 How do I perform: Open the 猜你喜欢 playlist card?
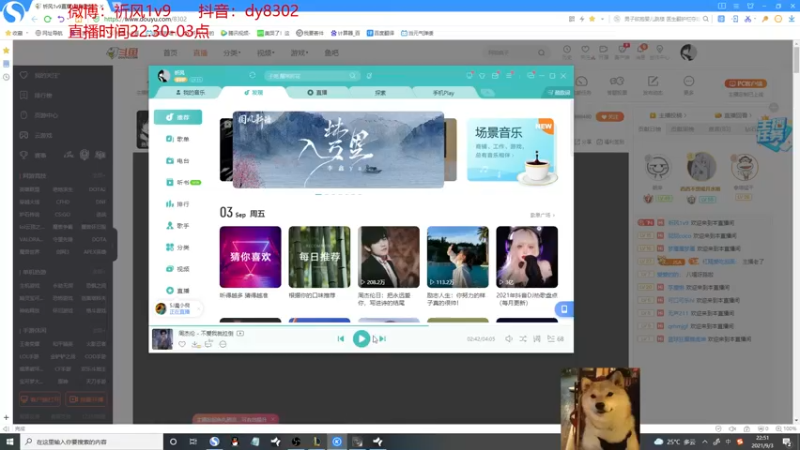pyautogui.click(x=250, y=257)
